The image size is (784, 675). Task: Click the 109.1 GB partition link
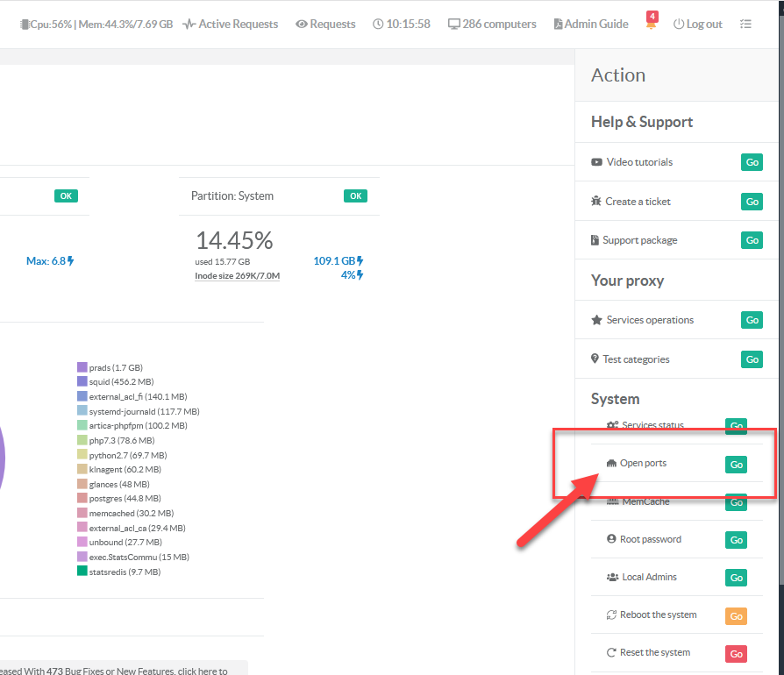338,261
